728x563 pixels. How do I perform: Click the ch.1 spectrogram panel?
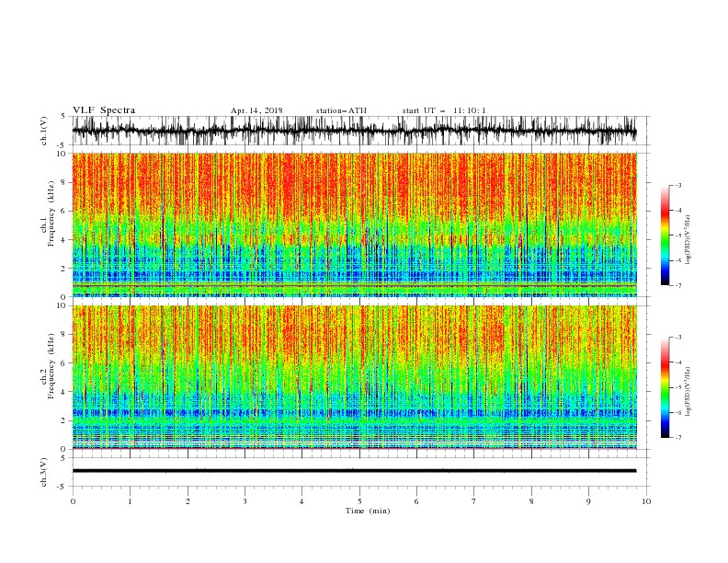point(354,224)
